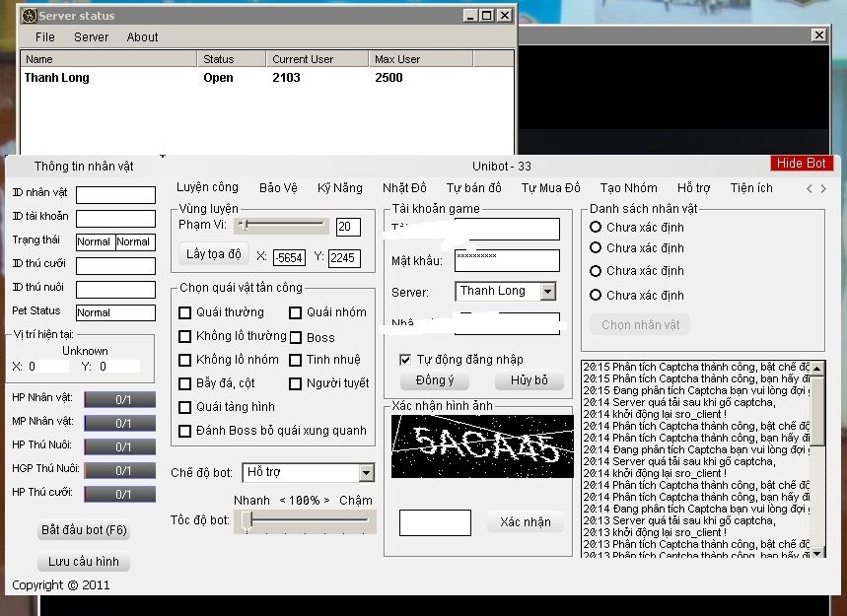Enable the Không lồ nhóm checkbox
847x616 pixels.
[x=184, y=360]
